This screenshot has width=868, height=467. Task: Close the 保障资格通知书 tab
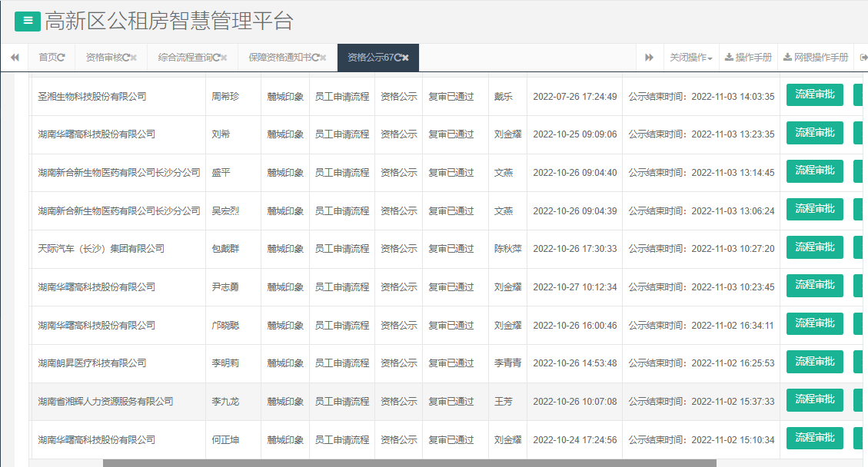(x=321, y=57)
